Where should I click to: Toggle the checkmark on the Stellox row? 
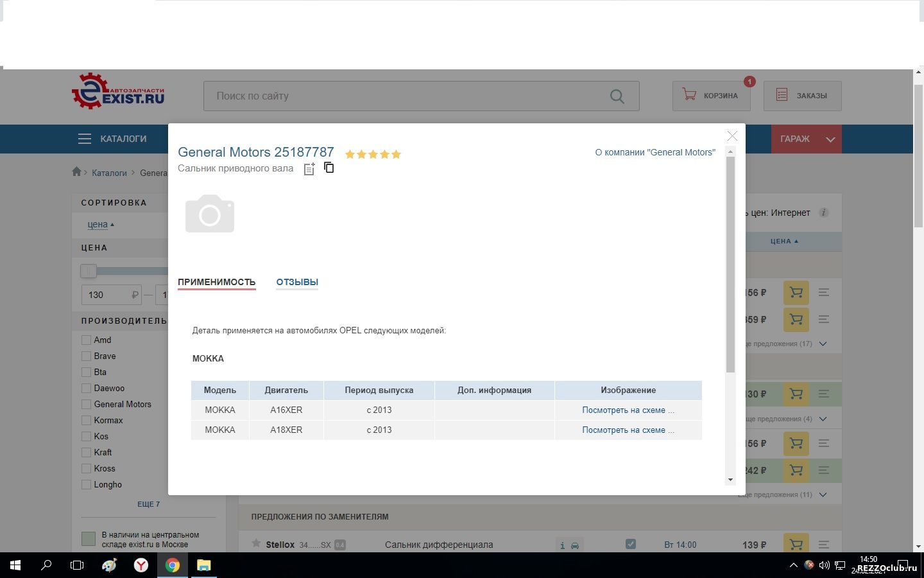click(x=631, y=544)
